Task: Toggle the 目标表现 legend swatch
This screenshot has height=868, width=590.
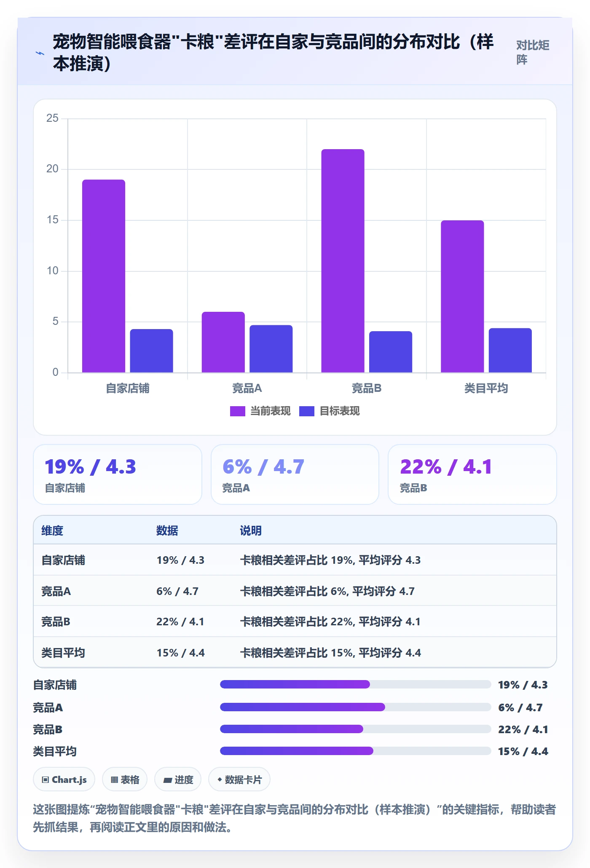Action: (x=306, y=411)
